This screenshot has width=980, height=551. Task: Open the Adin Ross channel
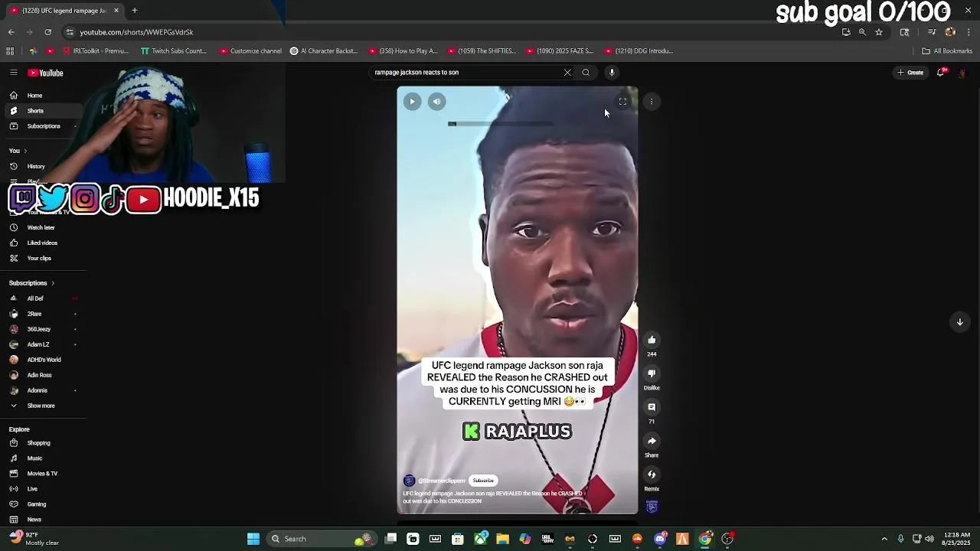[42, 375]
